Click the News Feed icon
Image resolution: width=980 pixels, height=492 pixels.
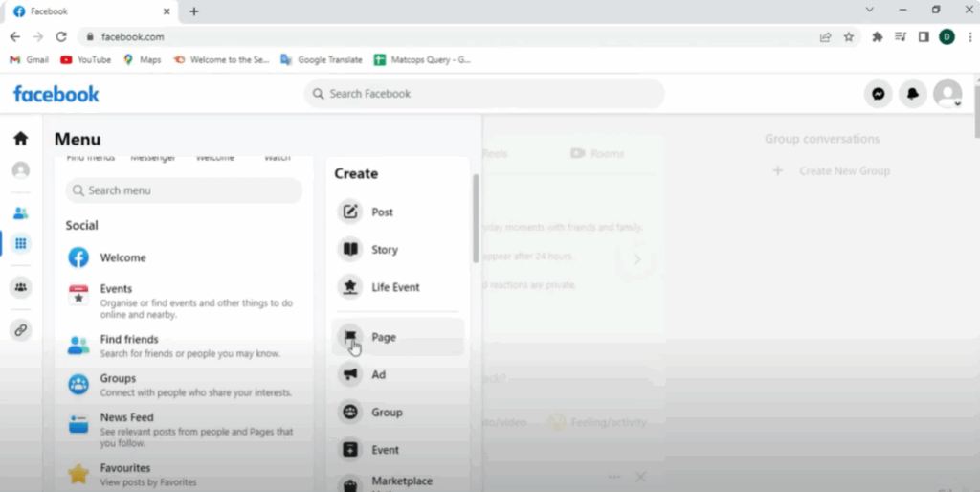[x=78, y=423]
